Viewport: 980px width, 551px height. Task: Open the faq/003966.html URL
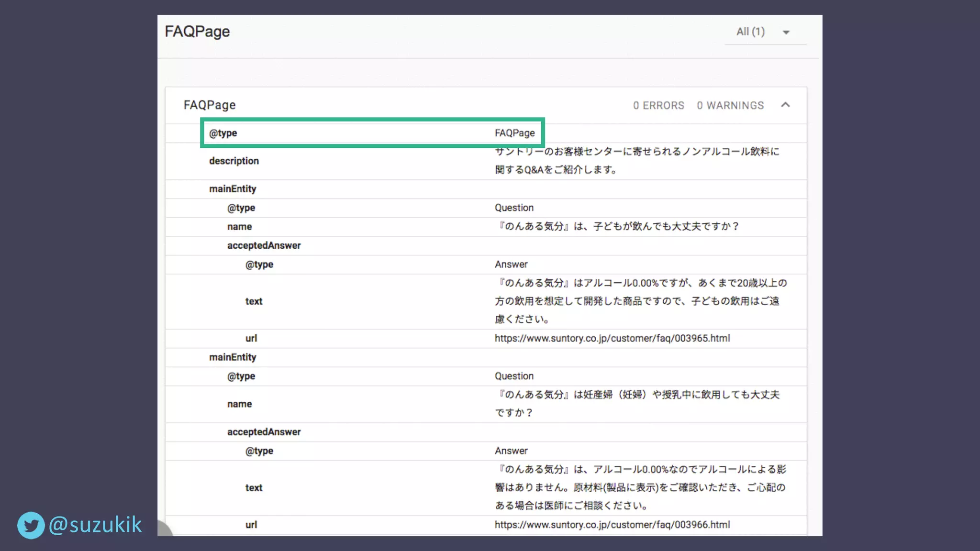[x=612, y=525]
